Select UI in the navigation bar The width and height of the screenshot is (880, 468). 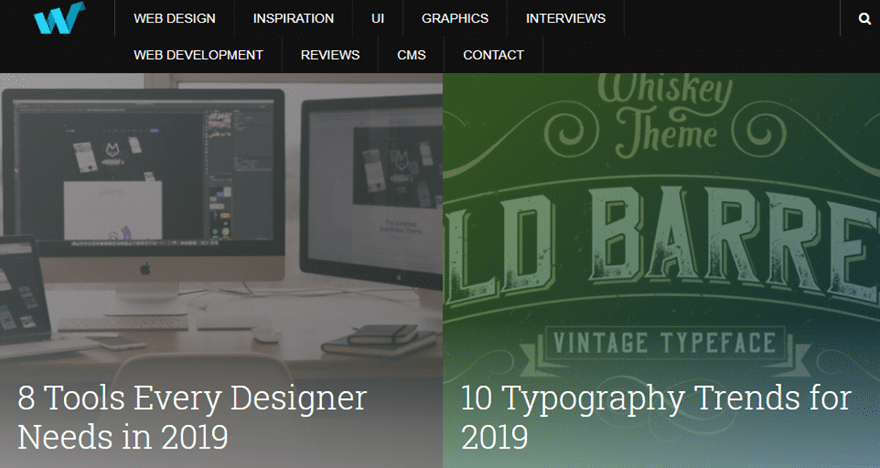[377, 18]
